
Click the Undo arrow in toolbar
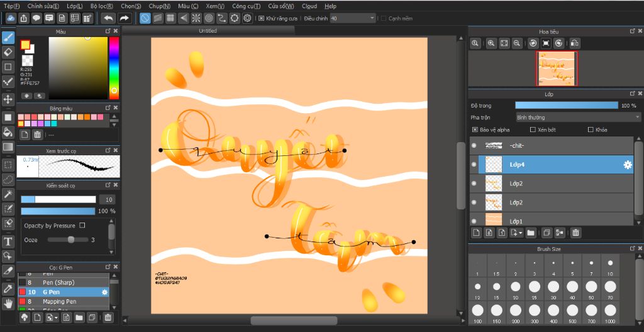click(108, 18)
